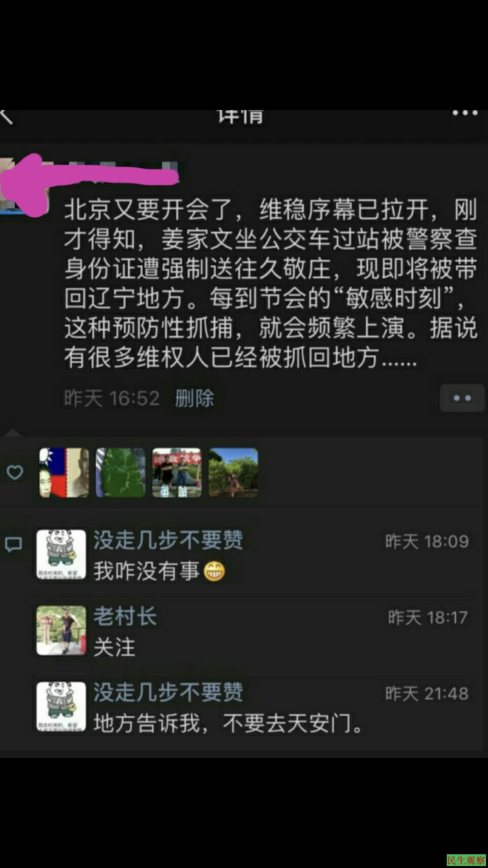Open liker avatar with red banner
The height and width of the screenshot is (868, 488).
[177, 473]
